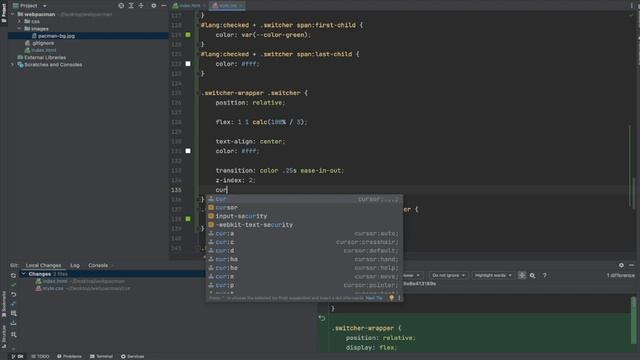The height and width of the screenshot is (360, 640).
Task: Hide the Project panel with minimize dash
Action: pyautogui.click(x=164, y=6)
